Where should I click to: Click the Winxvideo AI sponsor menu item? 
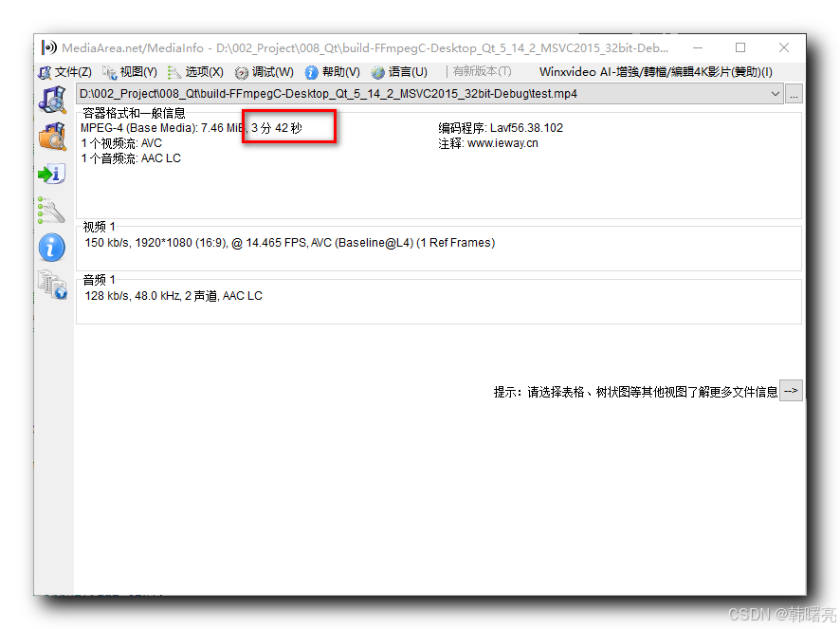coord(656,72)
